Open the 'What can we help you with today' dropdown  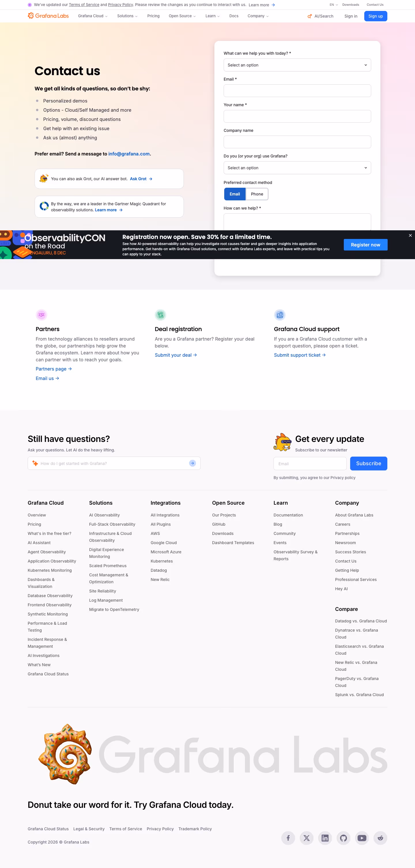point(297,65)
